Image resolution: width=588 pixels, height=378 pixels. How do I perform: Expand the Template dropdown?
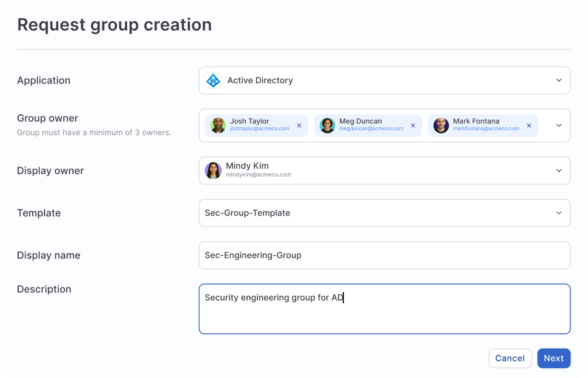tap(559, 213)
